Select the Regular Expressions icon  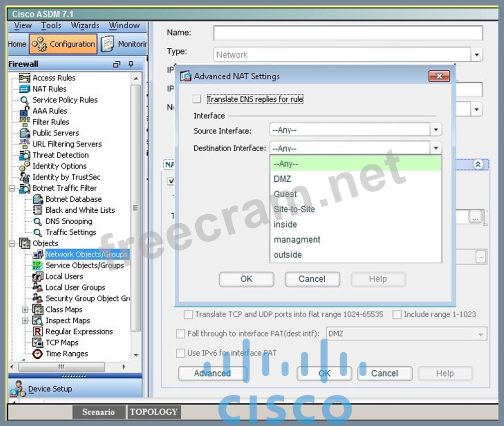37,332
